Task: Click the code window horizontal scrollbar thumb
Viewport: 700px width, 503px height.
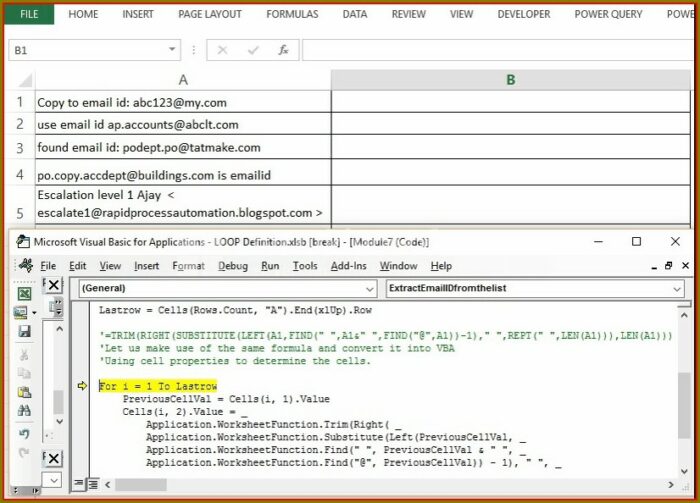Action: (x=141, y=484)
